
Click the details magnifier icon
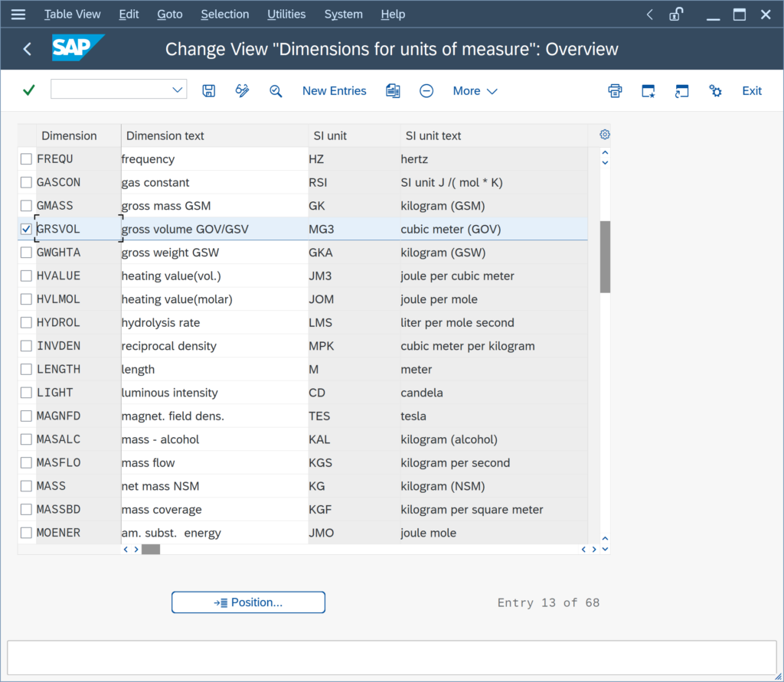[x=276, y=90]
